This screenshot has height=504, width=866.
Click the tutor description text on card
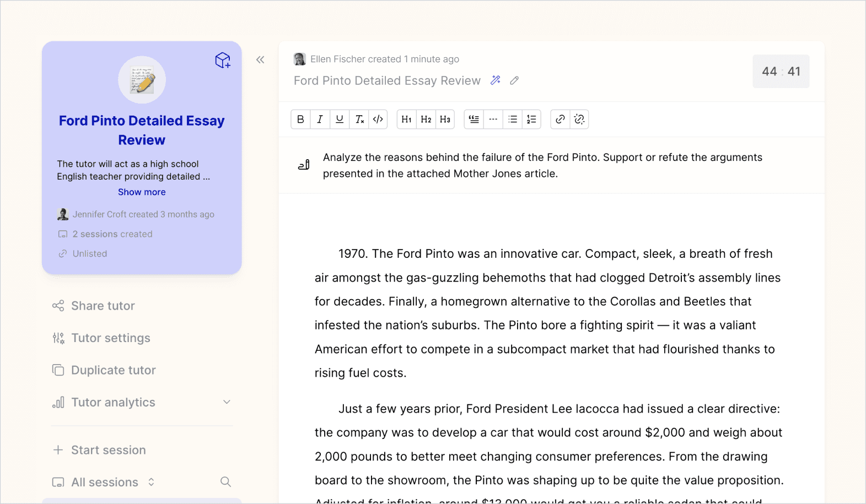[x=133, y=170]
